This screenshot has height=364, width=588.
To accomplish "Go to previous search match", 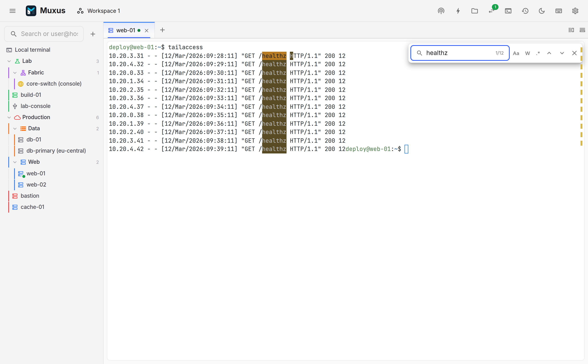I will 549,53.
